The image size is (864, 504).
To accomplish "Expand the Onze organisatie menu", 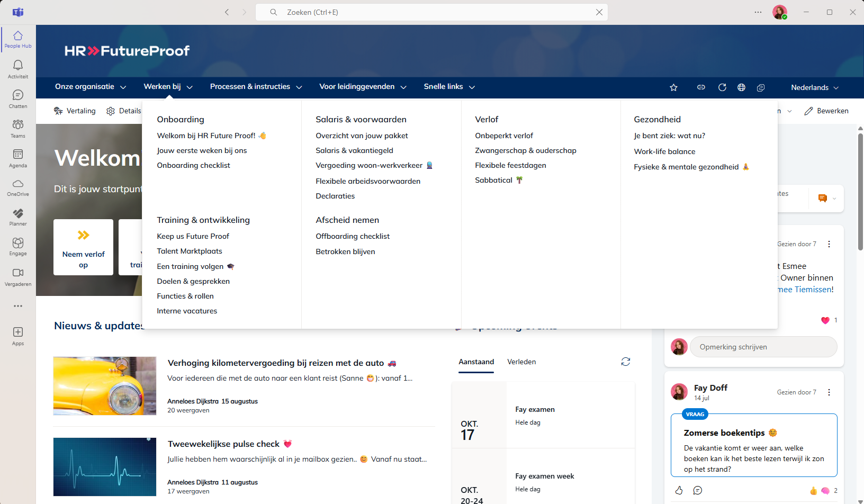I will click(x=91, y=87).
